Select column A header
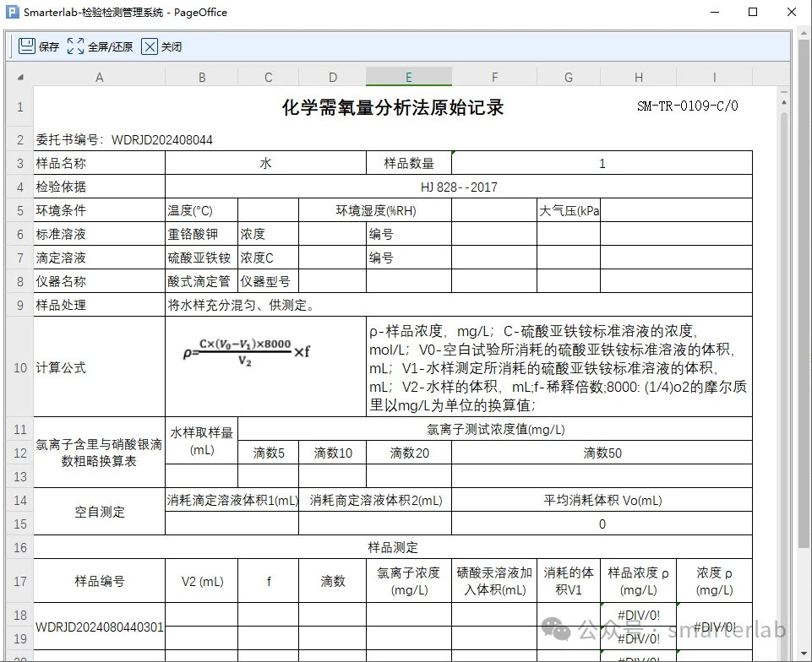The height and width of the screenshot is (662, 812). click(x=100, y=78)
